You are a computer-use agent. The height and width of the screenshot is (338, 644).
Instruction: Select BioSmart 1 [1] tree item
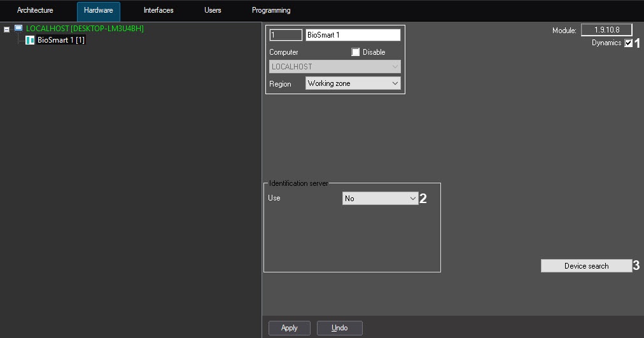coord(61,40)
